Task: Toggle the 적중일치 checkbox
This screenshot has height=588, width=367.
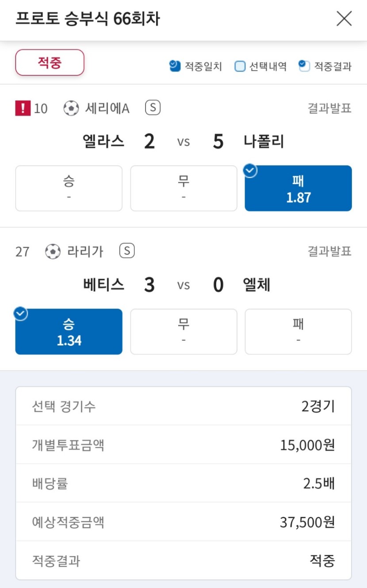Action: point(175,66)
